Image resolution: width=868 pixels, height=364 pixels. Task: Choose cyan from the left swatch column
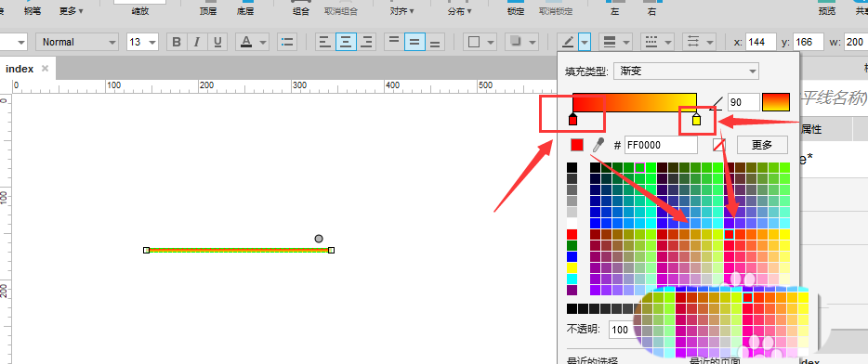click(x=572, y=279)
